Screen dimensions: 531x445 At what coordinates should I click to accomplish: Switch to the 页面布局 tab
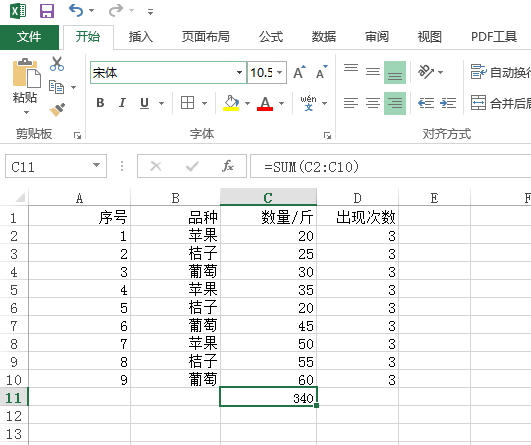(x=206, y=37)
